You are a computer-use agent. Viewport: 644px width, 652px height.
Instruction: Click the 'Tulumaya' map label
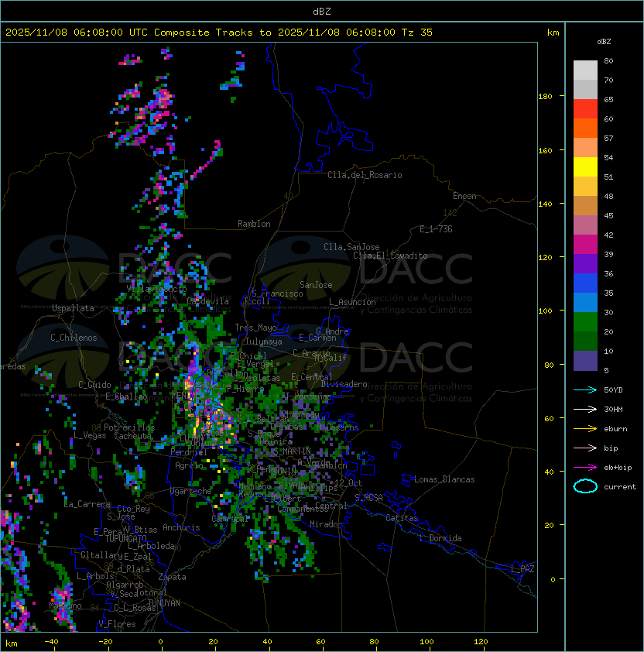tap(264, 341)
